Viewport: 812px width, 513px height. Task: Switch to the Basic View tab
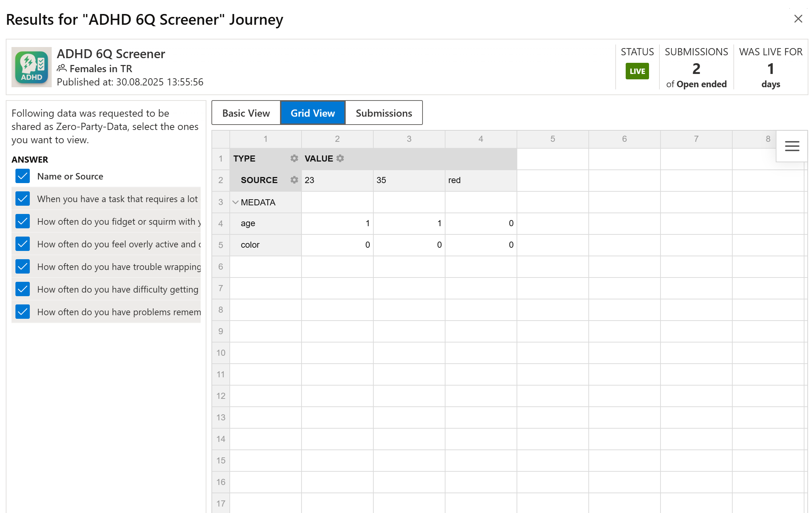246,113
